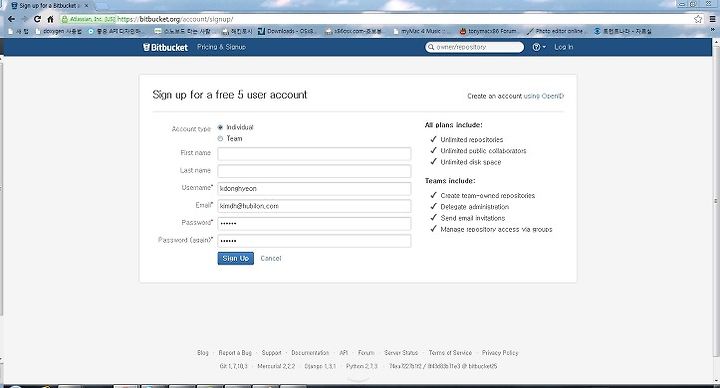Screen dimensions: 720x388
Task: Click the Email field
Action: pyautogui.click(x=314, y=206)
